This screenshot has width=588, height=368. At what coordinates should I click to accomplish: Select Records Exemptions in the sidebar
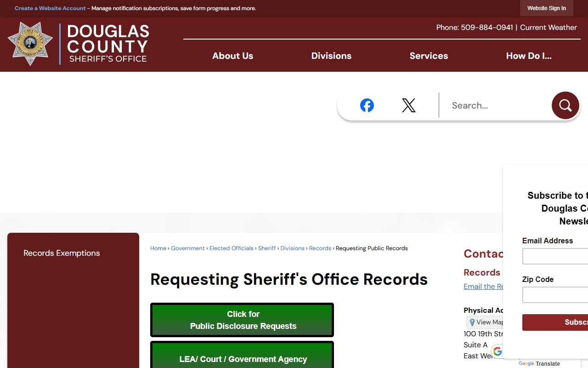[62, 253]
